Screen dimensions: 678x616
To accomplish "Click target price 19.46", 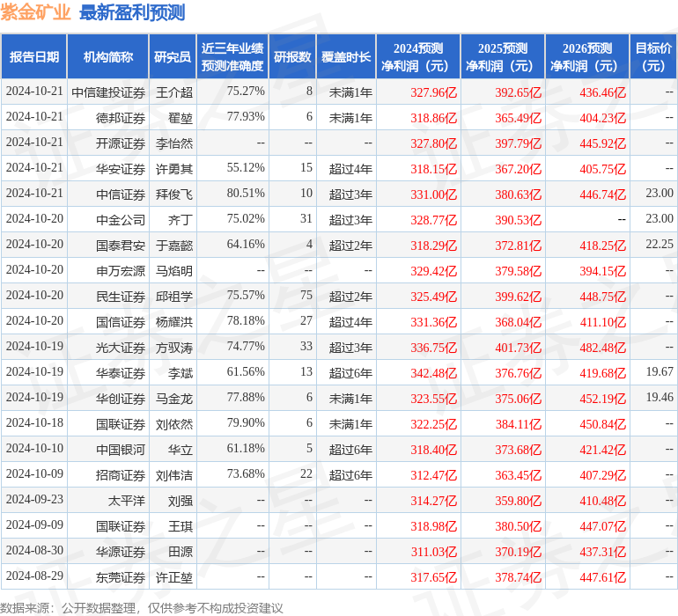I will (x=660, y=397).
